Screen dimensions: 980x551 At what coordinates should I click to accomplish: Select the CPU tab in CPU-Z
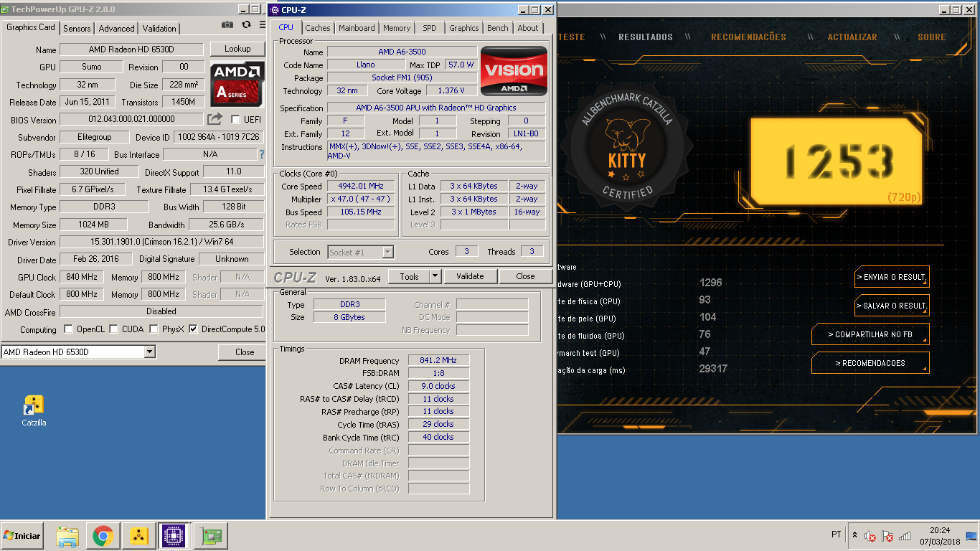click(x=286, y=27)
